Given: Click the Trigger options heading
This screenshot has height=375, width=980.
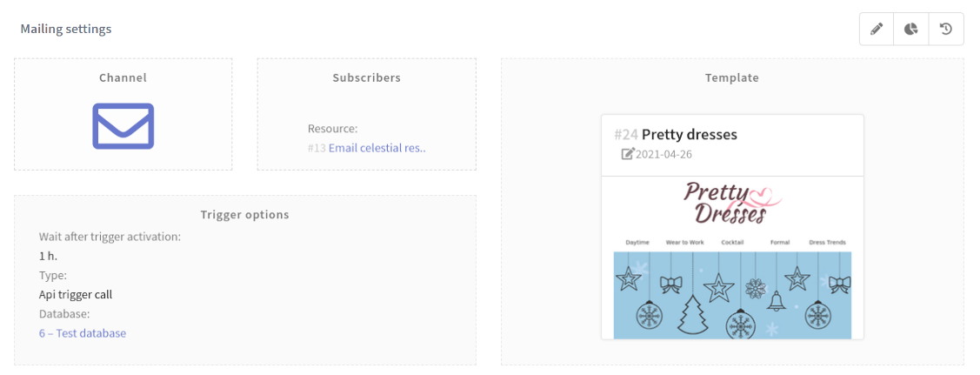Looking at the screenshot, I should (x=244, y=214).
